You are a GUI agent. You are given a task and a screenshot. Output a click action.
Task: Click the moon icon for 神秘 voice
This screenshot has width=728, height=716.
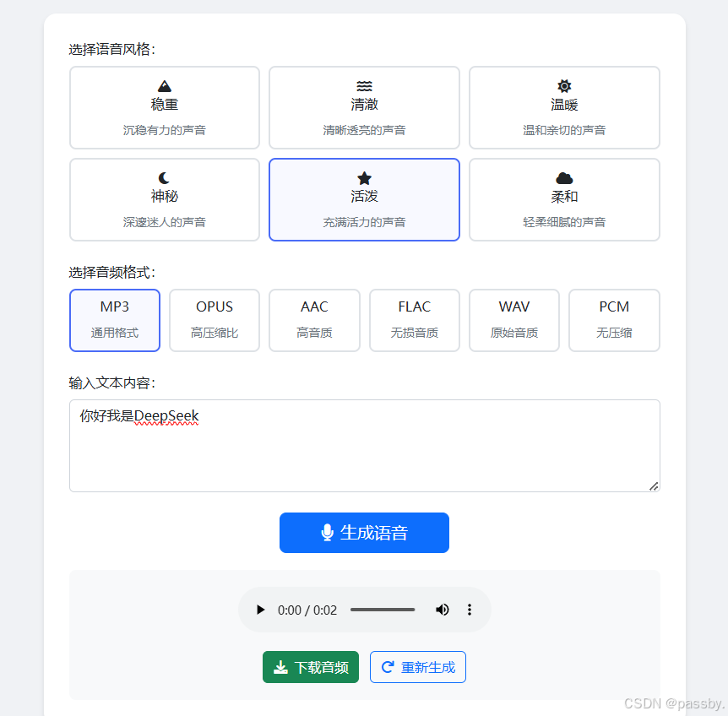(164, 177)
